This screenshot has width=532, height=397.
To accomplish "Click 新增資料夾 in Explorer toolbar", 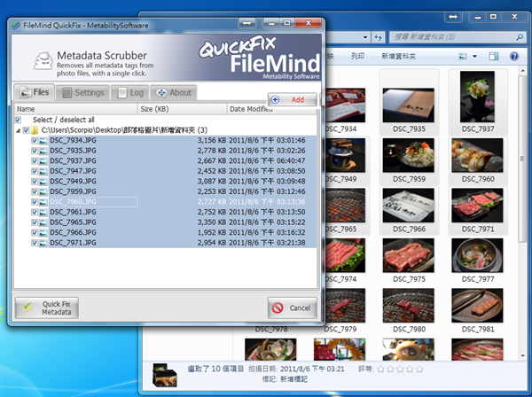I will click(x=399, y=57).
